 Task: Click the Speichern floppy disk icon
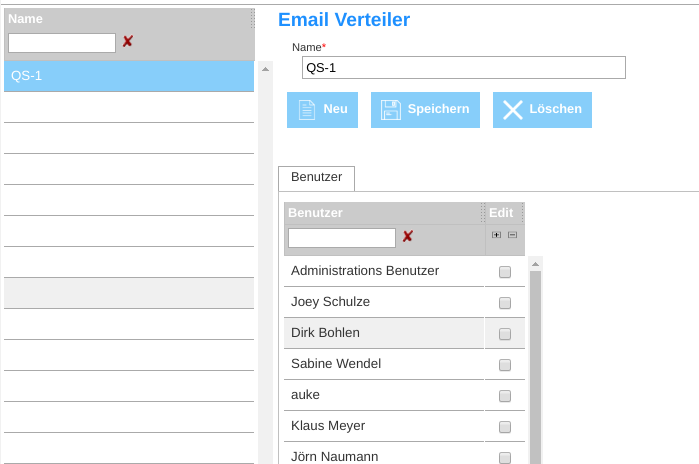[391, 110]
